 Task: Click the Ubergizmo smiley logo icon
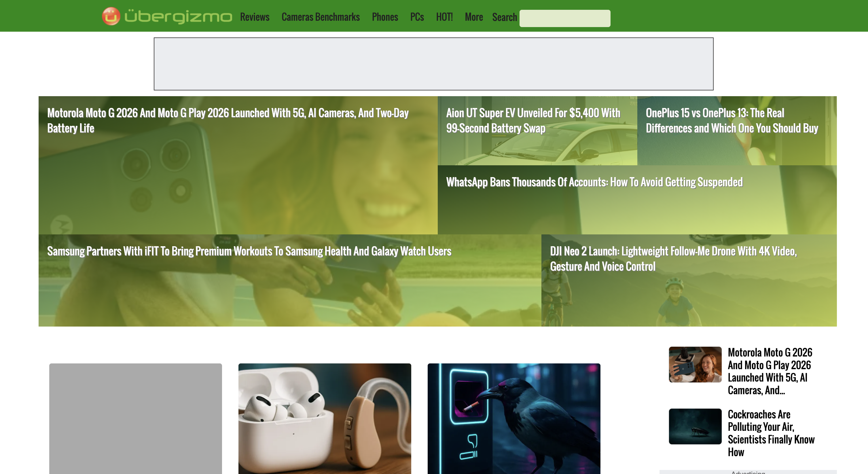[x=111, y=16]
